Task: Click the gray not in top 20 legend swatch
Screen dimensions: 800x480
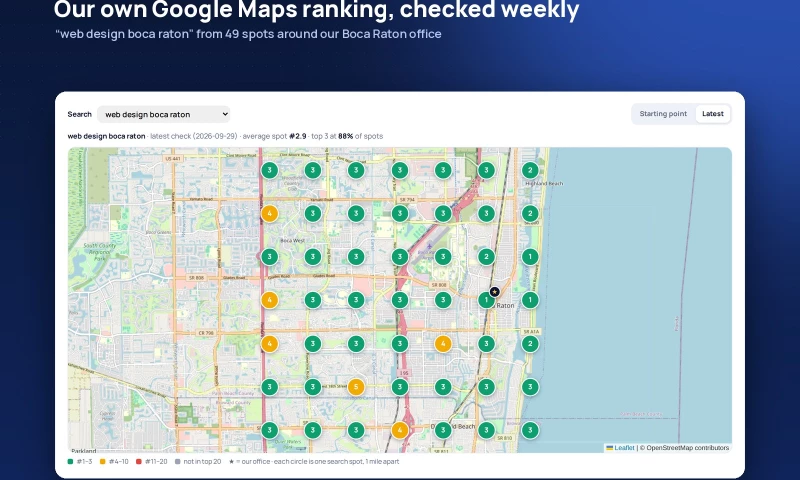Action: click(x=178, y=462)
